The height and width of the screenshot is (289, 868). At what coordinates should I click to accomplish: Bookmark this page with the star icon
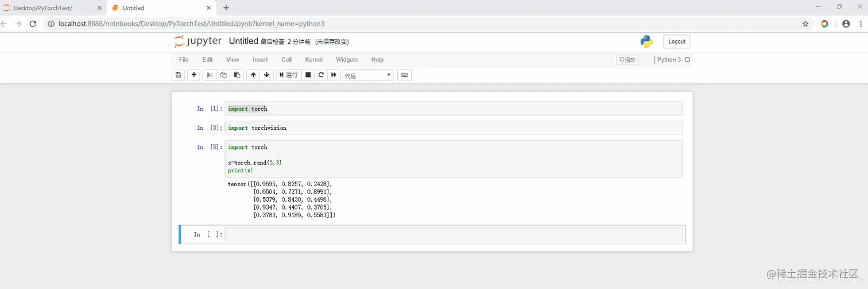pyautogui.click(x=805, y=24)
